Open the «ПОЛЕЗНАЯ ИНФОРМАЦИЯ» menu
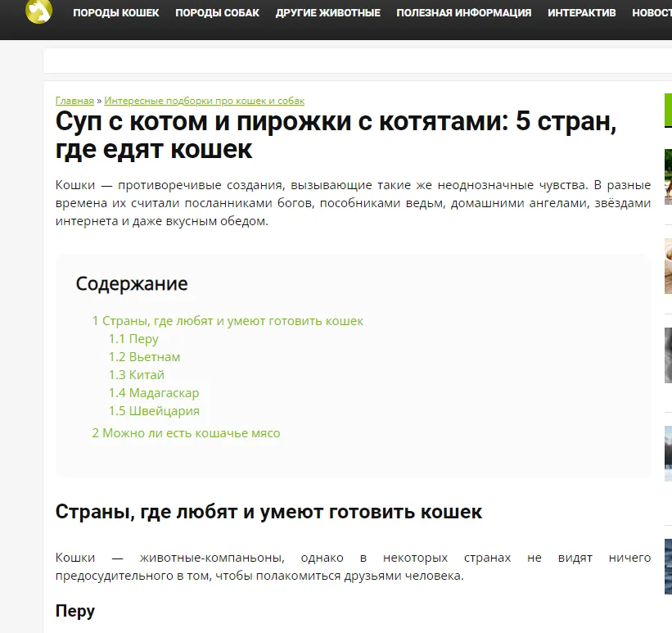 pos(464,12)
